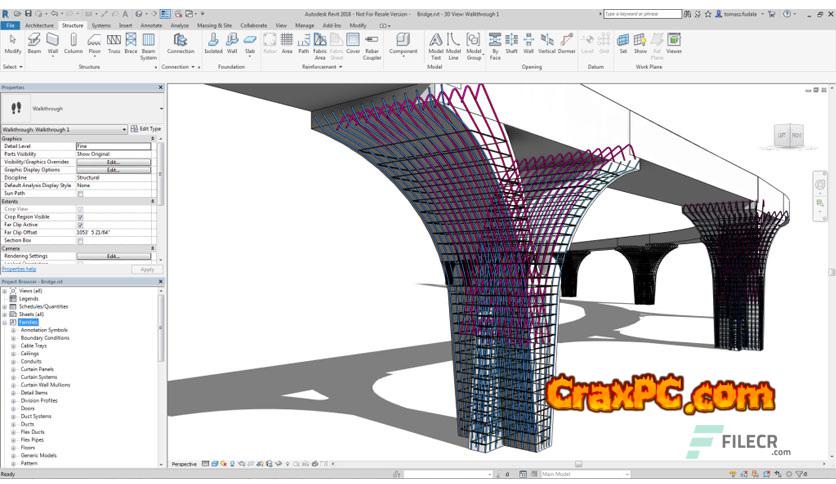This screenshot has height=484, width=836.
Task: Click the ViewCube in the 3D view
Action: click(788, 135)
